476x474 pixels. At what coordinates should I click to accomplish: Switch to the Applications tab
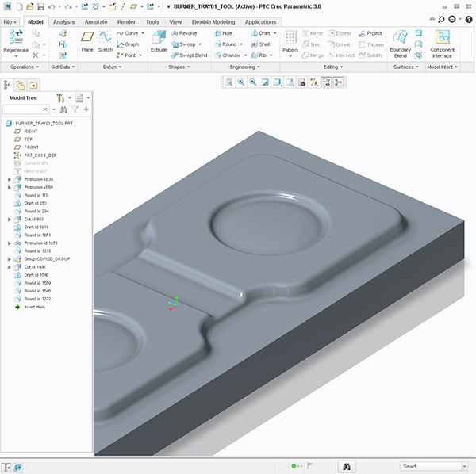pos(260,22)
